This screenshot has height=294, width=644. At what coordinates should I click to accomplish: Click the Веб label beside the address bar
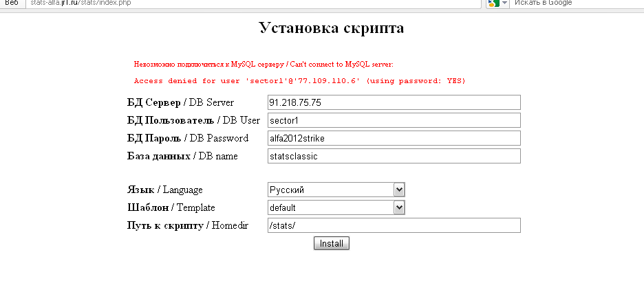pos(12,3)
